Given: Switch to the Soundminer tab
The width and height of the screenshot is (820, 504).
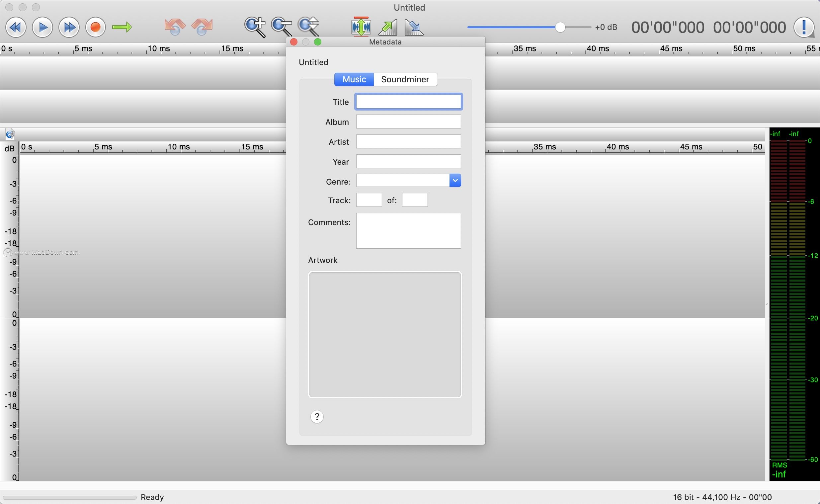Looking at the screenshot, I should [405, 79].
